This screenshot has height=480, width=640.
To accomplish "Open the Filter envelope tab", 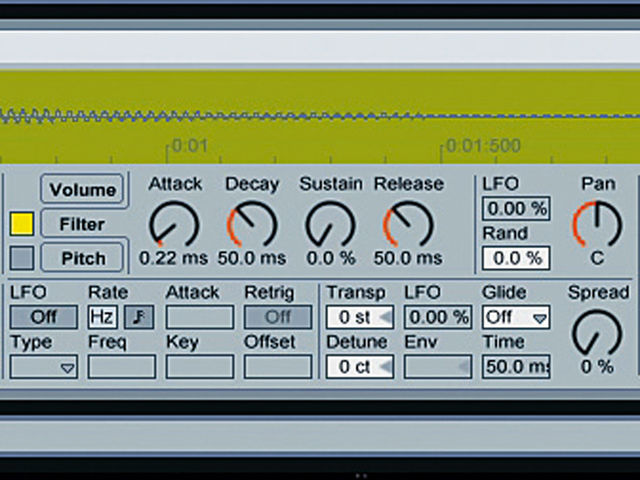I will pyautogui.click(x=82, y=224).
